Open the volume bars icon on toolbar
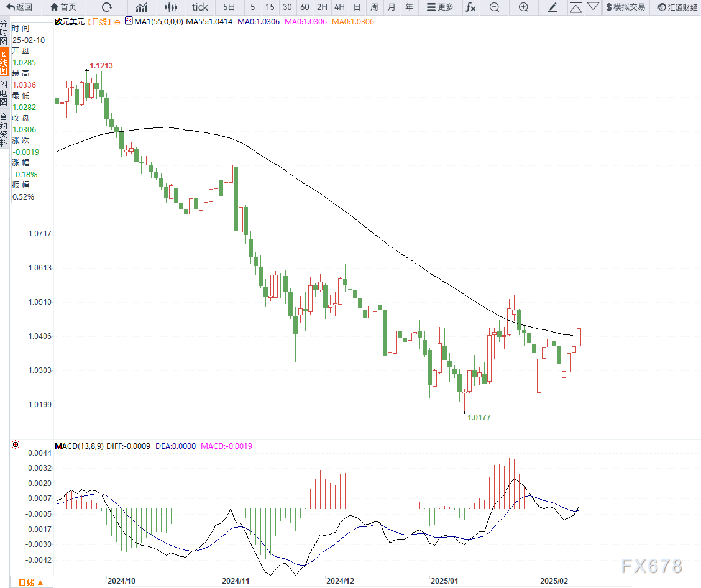The image size is (701, 588). tap(171, 7)
